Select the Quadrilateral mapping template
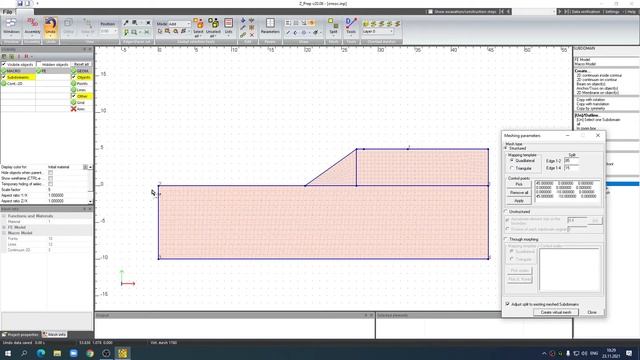Image resolution: width=640 pixels, height=360 pixels. [x=512, y=161]
